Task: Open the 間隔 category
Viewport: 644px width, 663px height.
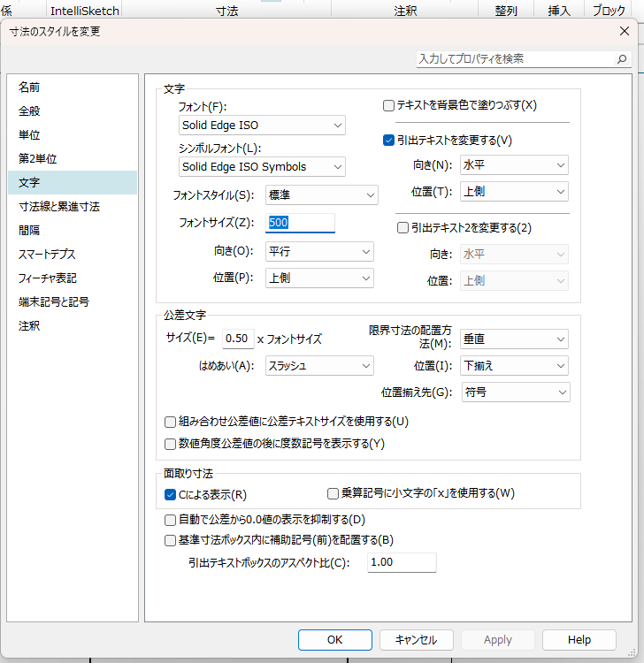Action: point(73,230)
